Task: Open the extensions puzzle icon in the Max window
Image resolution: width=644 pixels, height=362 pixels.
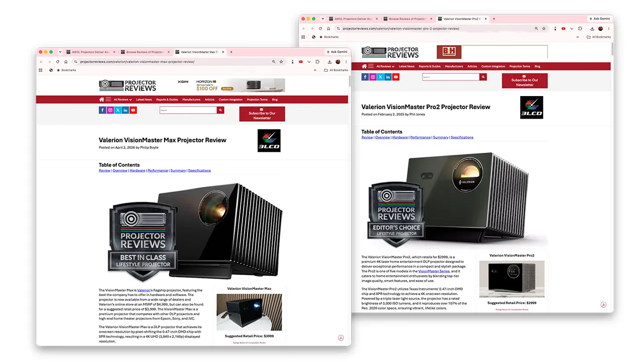Action: (x=317, y=62)
